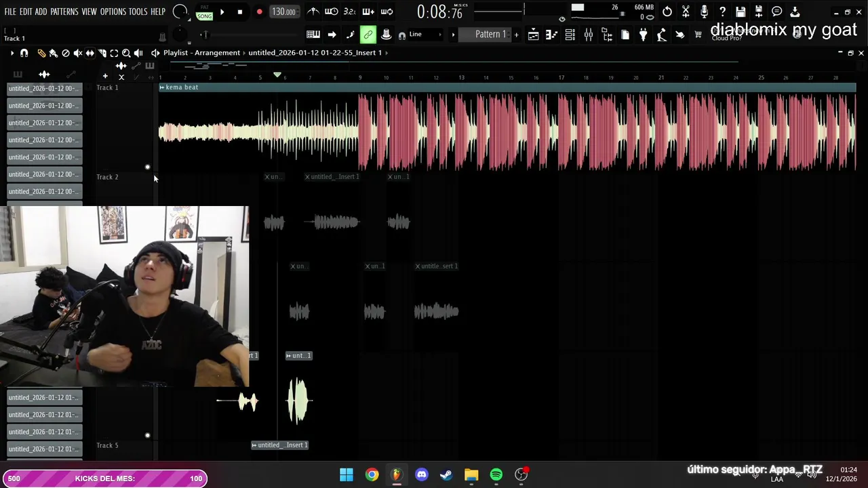Click the undo history circular arrow
The image size is (868, 488).
coord(667,12)
